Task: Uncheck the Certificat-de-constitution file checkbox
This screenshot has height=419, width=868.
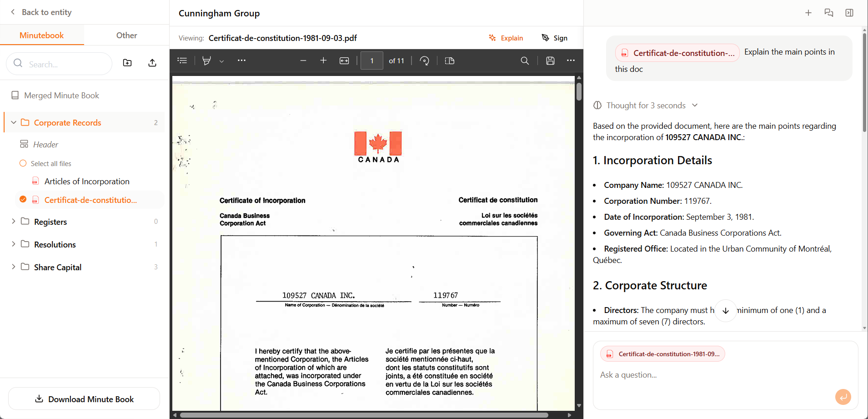Action: pyautogui.click(x=23, y=199)
